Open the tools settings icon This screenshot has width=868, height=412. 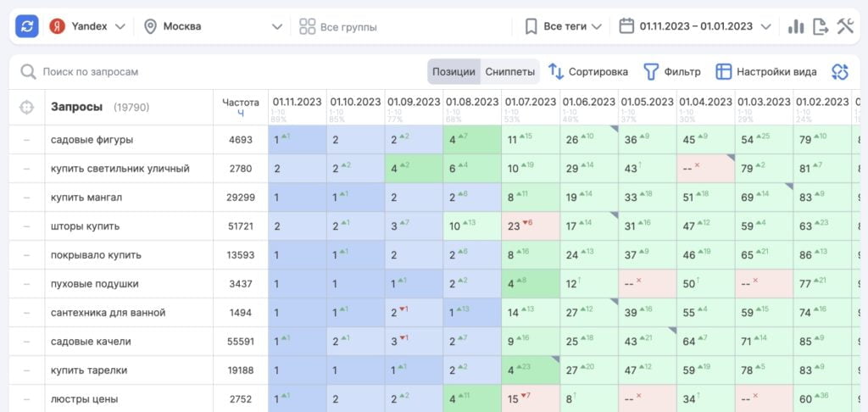844,26
